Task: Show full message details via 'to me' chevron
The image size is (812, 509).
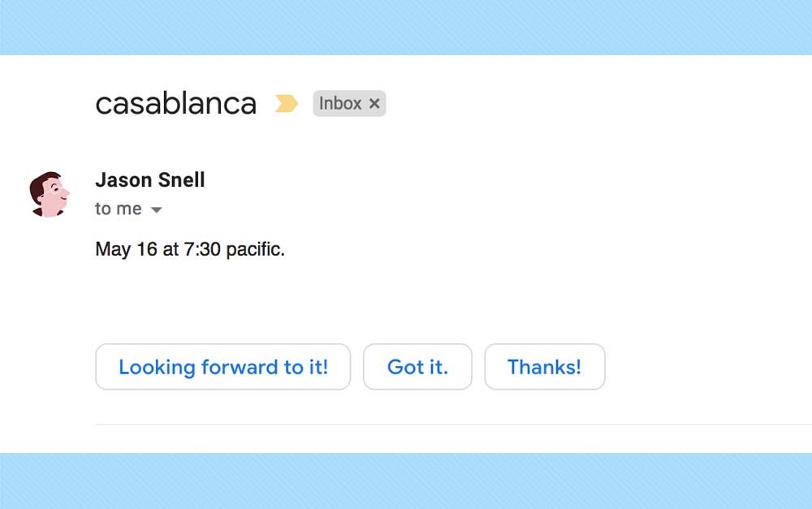Action: (156, 209)
